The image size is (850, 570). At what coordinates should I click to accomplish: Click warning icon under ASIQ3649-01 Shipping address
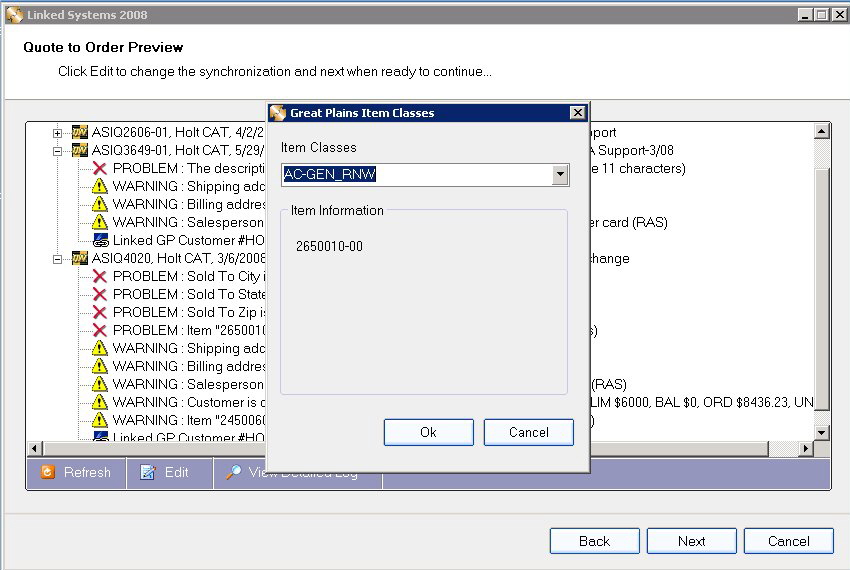pos(100,186)
